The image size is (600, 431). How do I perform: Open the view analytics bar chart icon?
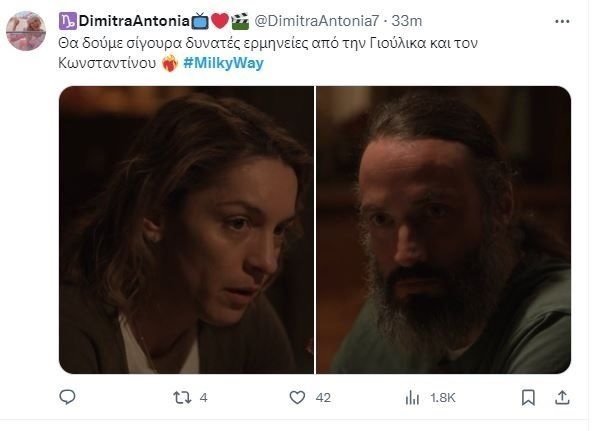coord(410,398)
